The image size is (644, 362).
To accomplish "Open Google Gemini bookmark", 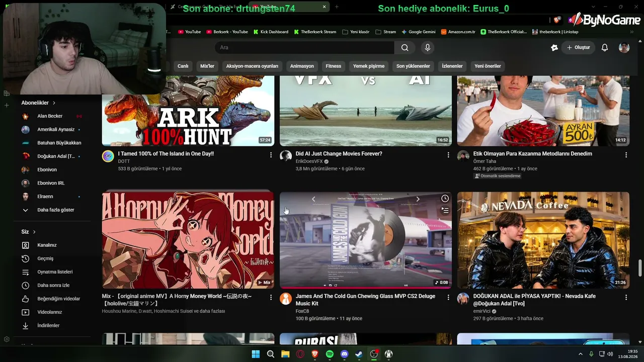I will click(418, 32).
